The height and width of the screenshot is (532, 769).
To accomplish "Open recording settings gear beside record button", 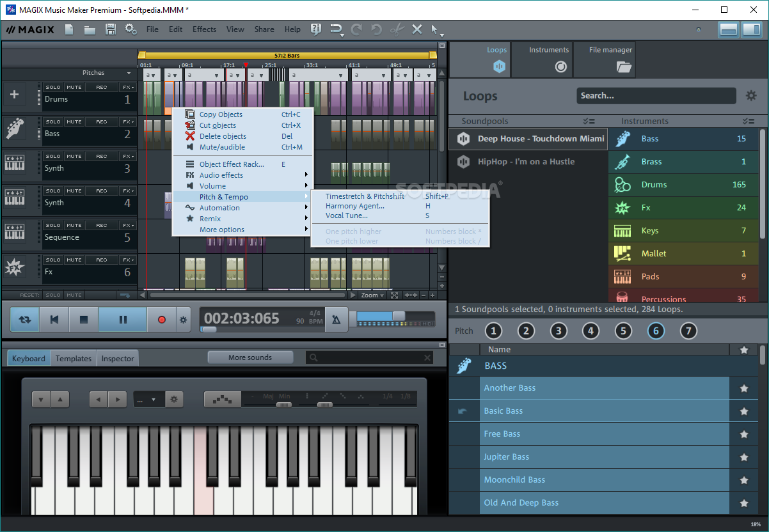I will 183,320.
